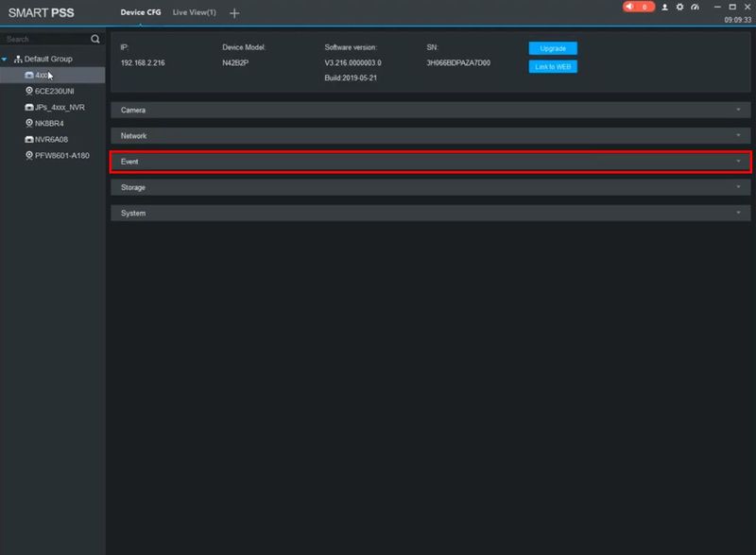Collapse the Default Group tree arrow
The height and width of the screenshot is (555, 756).
click(5, 59)
